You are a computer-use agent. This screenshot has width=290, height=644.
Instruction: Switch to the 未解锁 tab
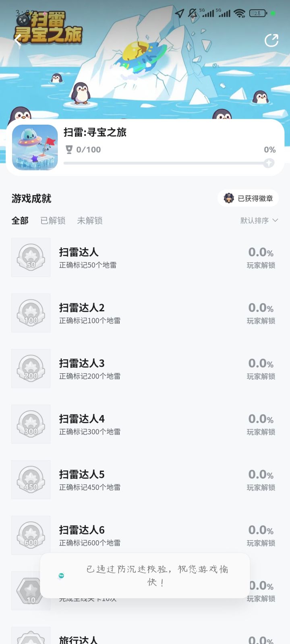pyautogui.click(x=90, y=220)
